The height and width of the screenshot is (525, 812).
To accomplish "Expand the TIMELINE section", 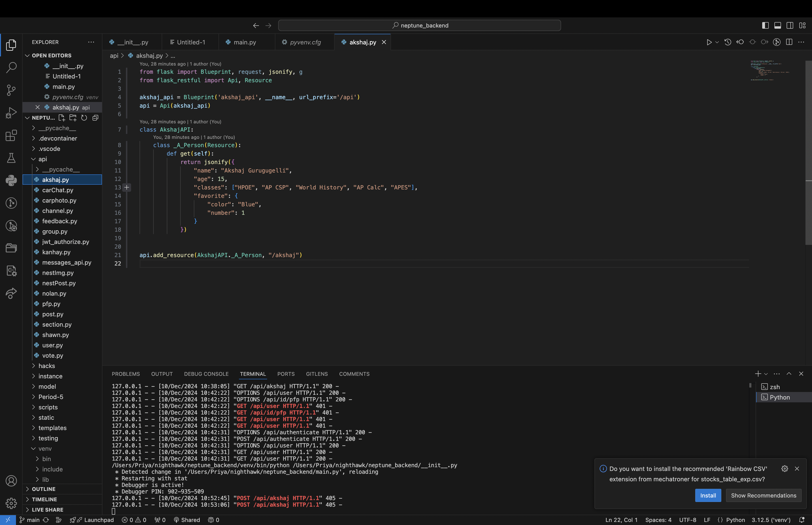I will (x=62, y=499).
